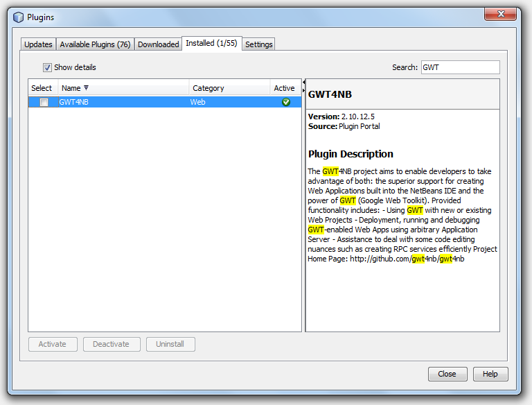Image resolution: width=532 pixels, height=405 pixels.
Task: Close the Plugins window with the X button
Action: pyautogui.click(x=500, y=14)
